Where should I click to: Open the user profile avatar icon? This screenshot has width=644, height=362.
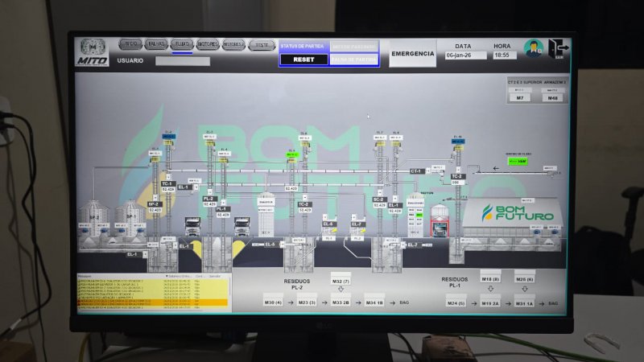[x=533, y=48]
